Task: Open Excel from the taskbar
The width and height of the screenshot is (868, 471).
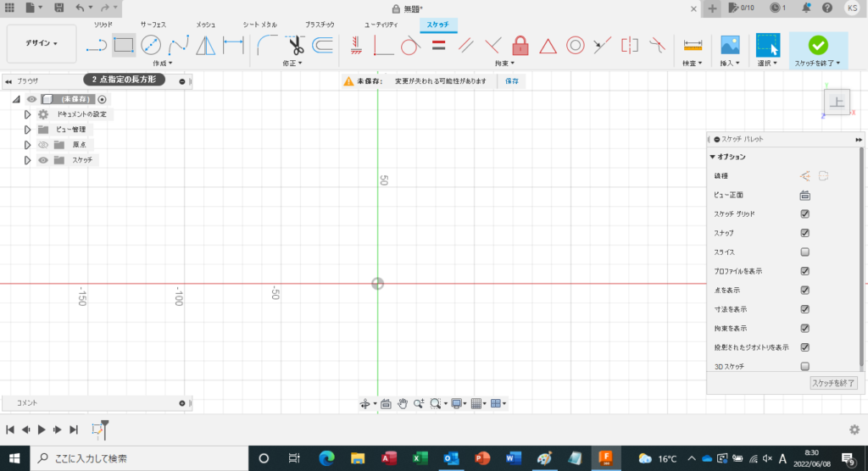Action: 420,458
